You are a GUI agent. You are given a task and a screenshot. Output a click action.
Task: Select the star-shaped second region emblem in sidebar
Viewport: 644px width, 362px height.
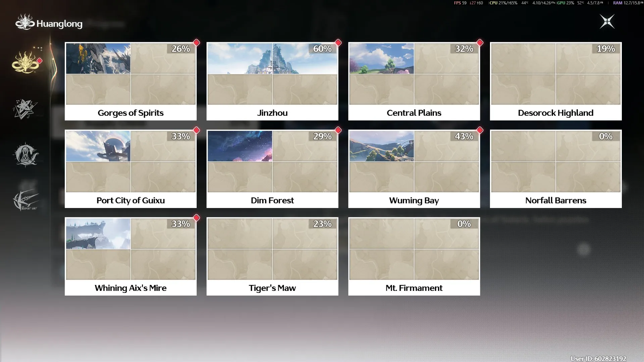25,109
